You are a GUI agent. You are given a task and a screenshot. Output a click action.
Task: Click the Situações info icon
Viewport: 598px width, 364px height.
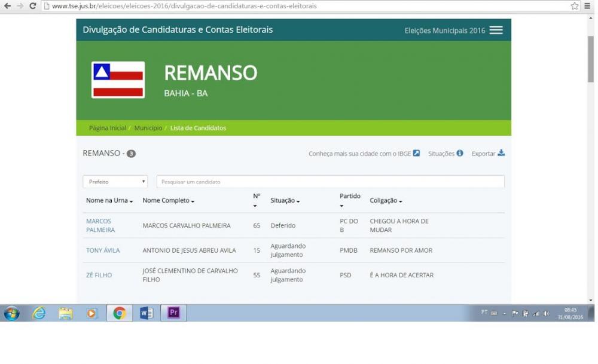click(460, 153)
